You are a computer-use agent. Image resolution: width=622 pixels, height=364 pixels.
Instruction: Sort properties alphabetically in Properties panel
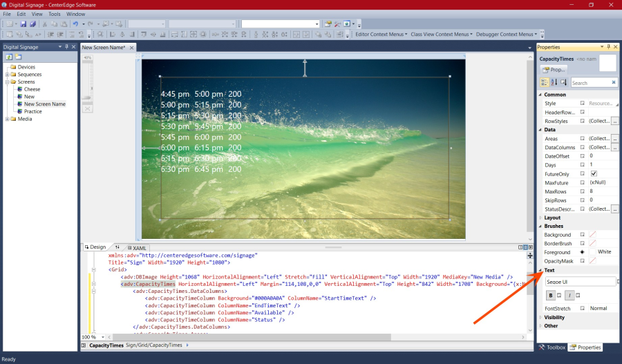coord(554,82)
